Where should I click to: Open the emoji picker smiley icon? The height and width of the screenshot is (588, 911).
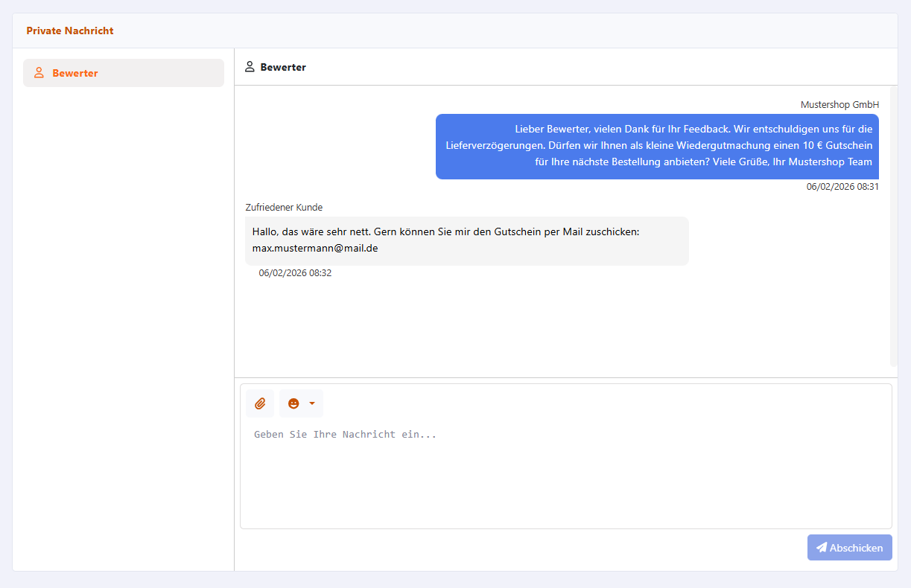pyautogui.click(x=293, y=403)
